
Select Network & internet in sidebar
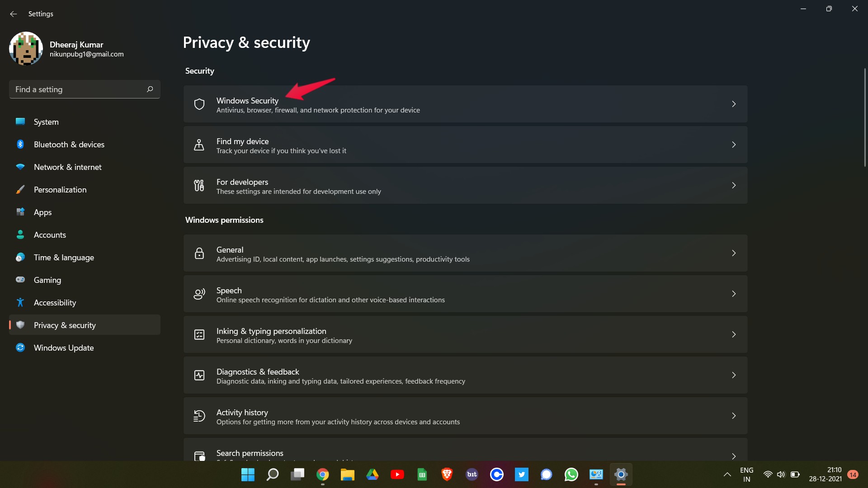85,167
